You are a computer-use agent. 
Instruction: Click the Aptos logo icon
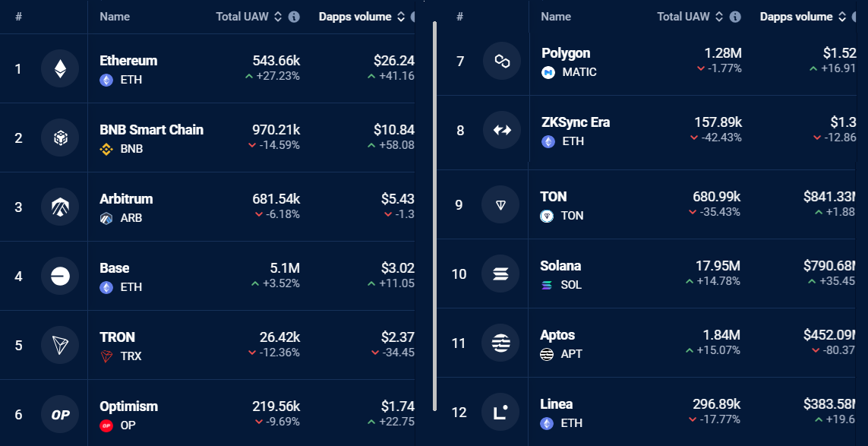(x=501, y=343)
